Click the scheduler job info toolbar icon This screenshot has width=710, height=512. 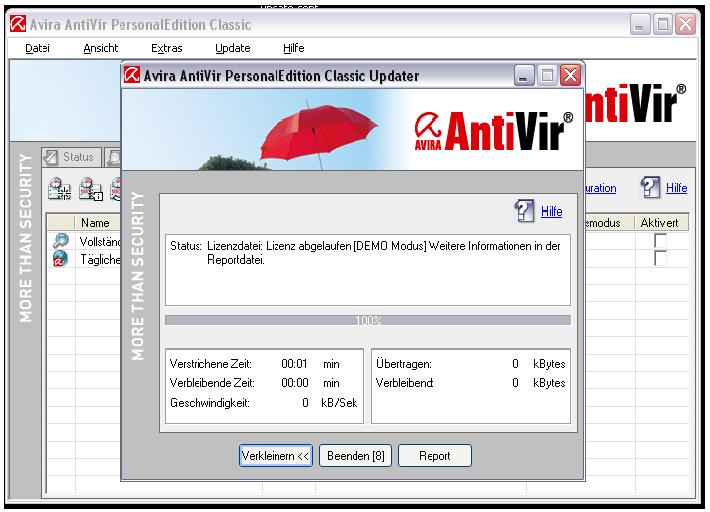coord(91,189)
